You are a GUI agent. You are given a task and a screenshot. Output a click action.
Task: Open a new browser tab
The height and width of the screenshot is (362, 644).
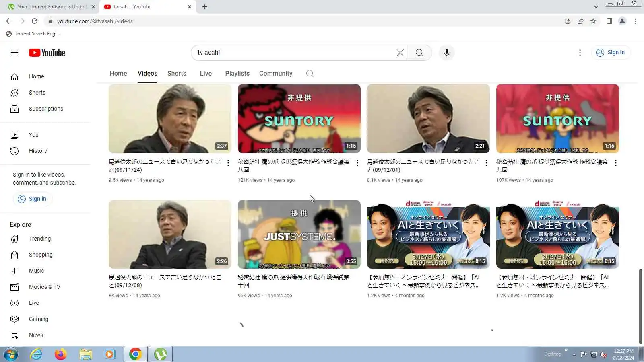pyautogui.click(x=204, y=7)
